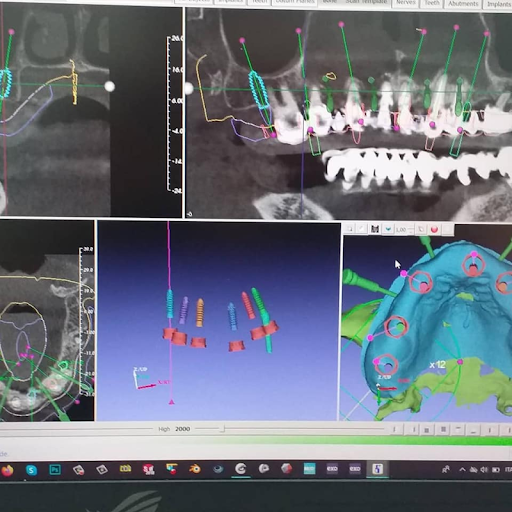
Task: Select the Teeth tab beside Abutments
Action: [432, 3]
